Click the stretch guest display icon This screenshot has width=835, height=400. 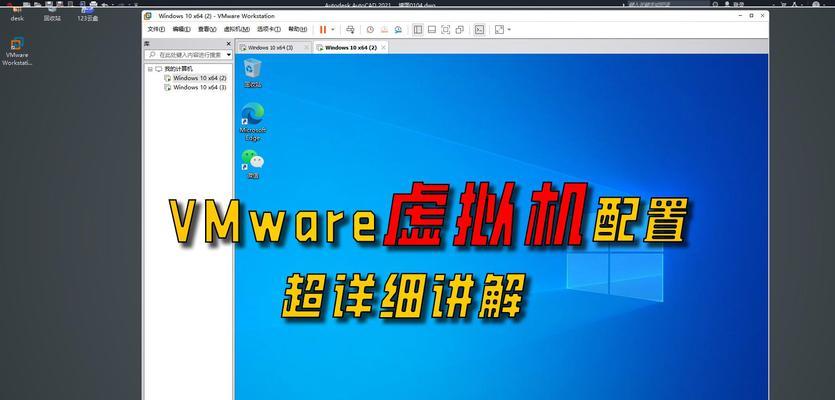(499, 30)
